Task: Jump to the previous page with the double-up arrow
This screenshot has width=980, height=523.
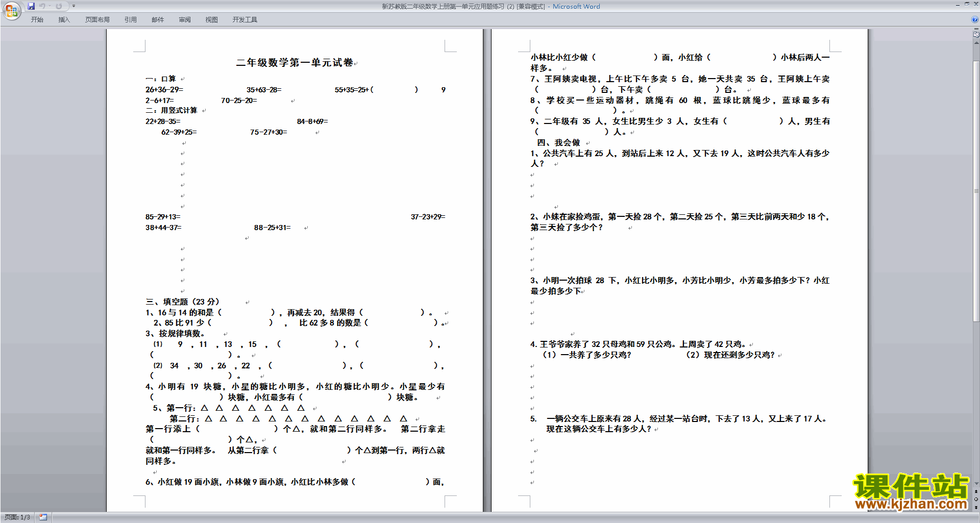Action: pos(976,492)
